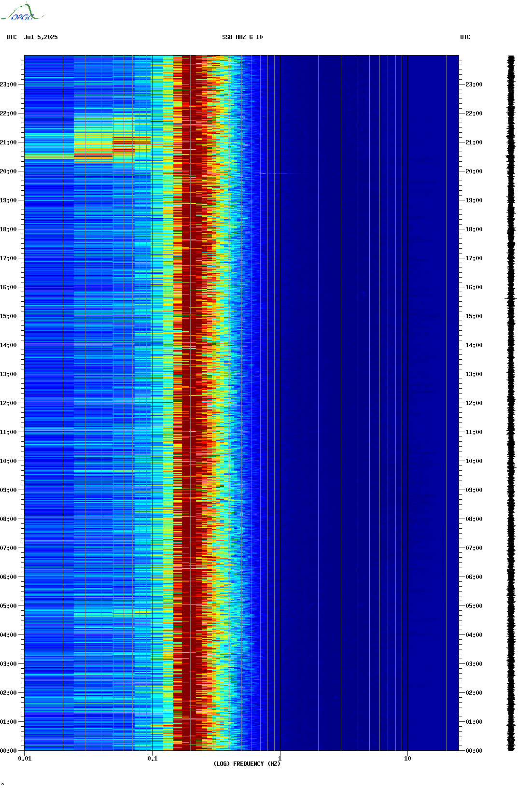Click the dark red microseism band
Image resolution: width=532 pixels, height=789 pixels.
click(x=192, y=403)
